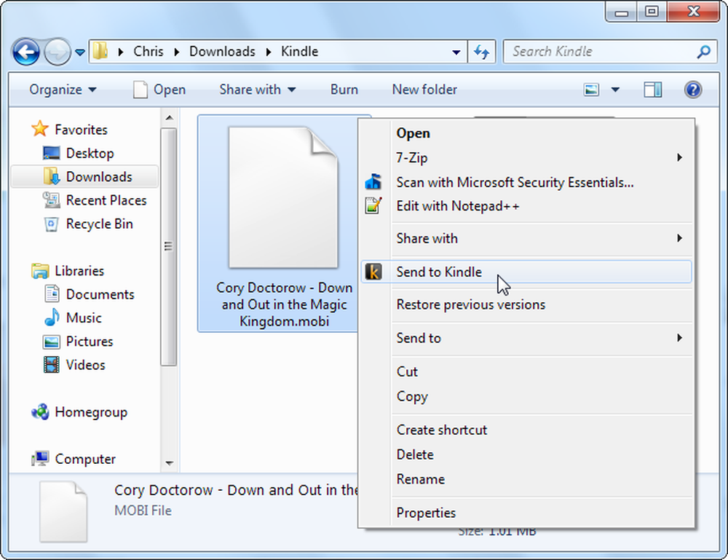This screenshot has width=728, height=560.
Task: Select Libraries in the navigation pane
Action: click(68, 271)
